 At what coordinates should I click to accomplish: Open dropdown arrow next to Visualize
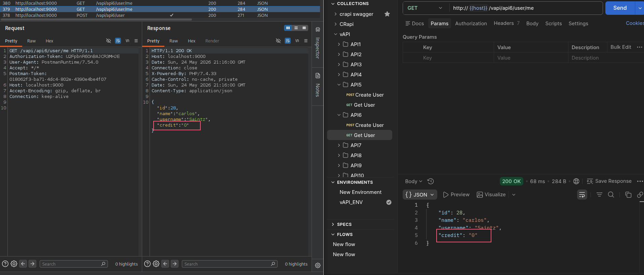coord(514,195)
